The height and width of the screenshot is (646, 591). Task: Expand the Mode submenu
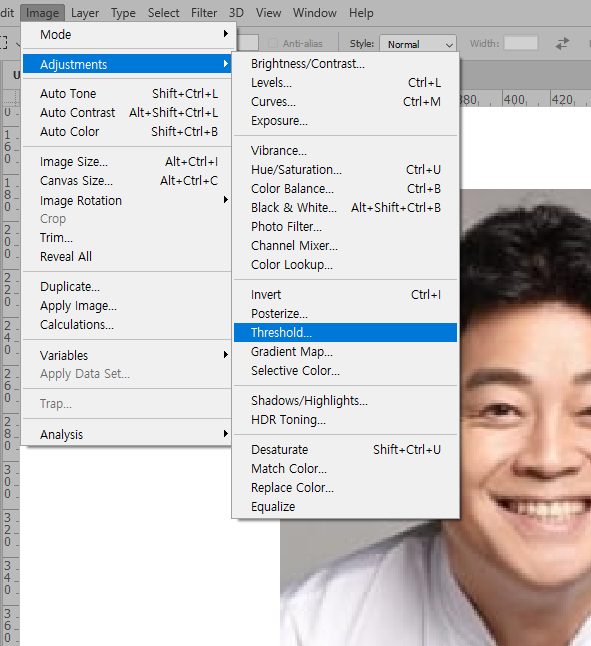coord(128,35)
